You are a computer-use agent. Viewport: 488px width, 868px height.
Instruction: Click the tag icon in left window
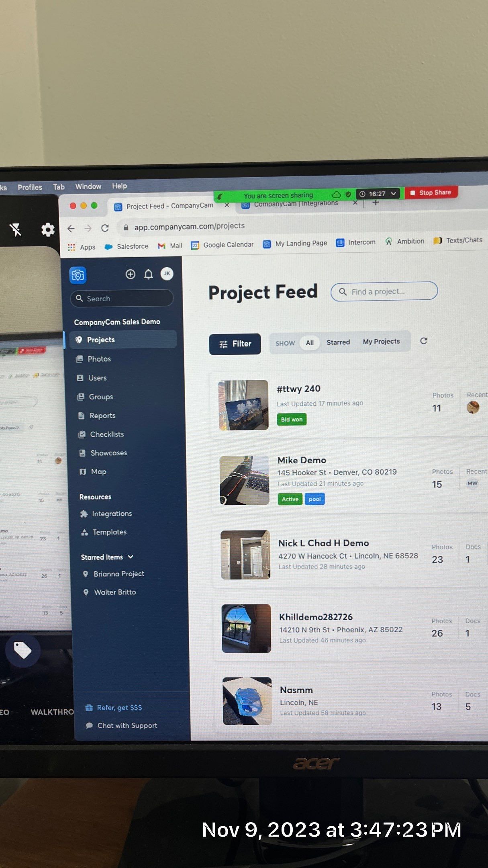click(22, 650)
